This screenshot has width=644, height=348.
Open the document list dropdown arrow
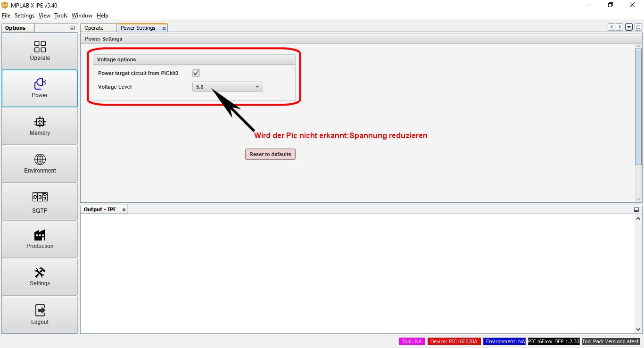click(629, 27)
